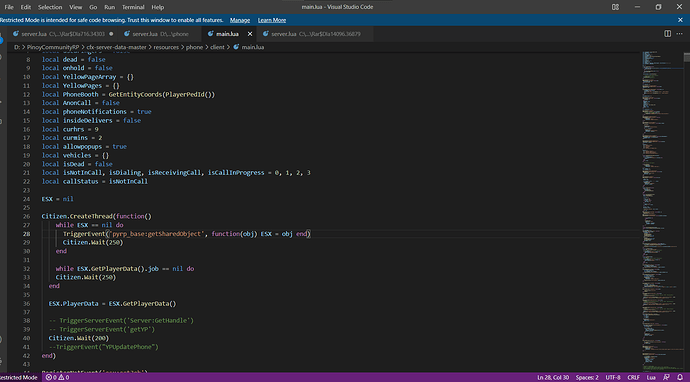Open the File menu

pyautogui.click(x=9, y=7)
